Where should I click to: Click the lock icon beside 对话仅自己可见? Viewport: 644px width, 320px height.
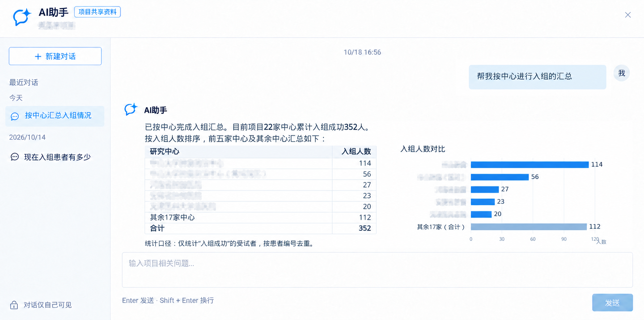point(14,305)
